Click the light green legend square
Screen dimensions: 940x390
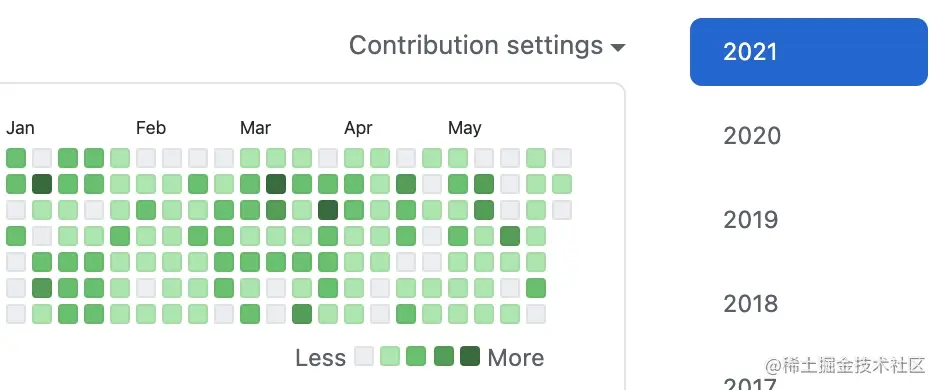[x=390, y=356]
